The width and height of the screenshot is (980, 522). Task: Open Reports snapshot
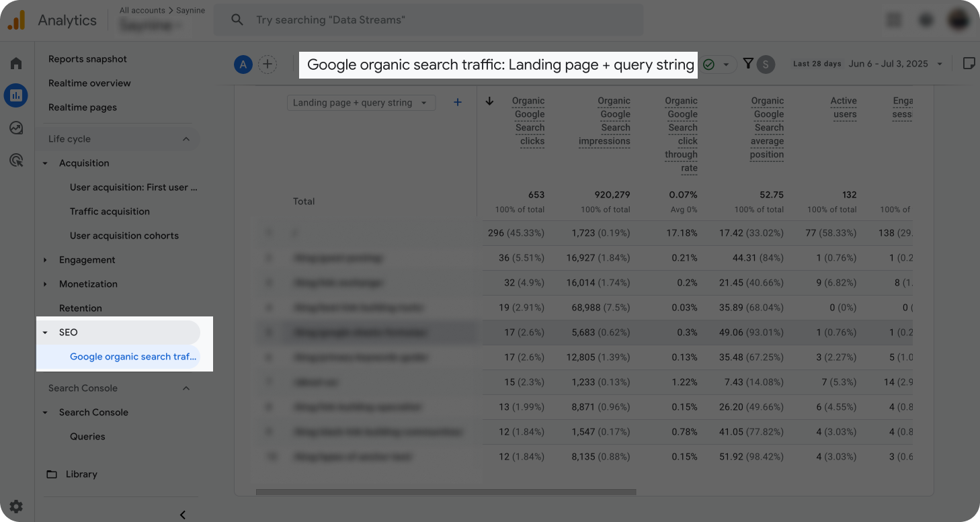click(x=87, y=59)
